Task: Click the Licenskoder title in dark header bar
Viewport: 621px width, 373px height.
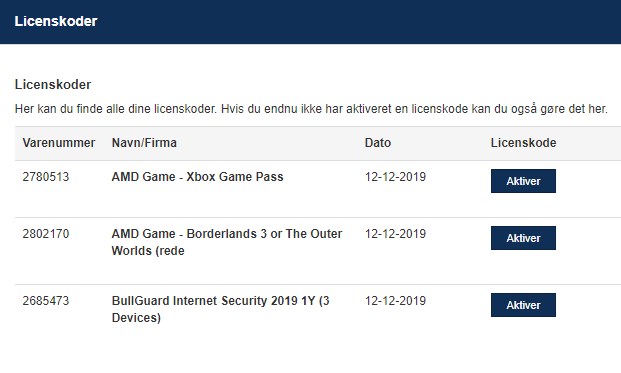Action: click(x=56, y=21)
